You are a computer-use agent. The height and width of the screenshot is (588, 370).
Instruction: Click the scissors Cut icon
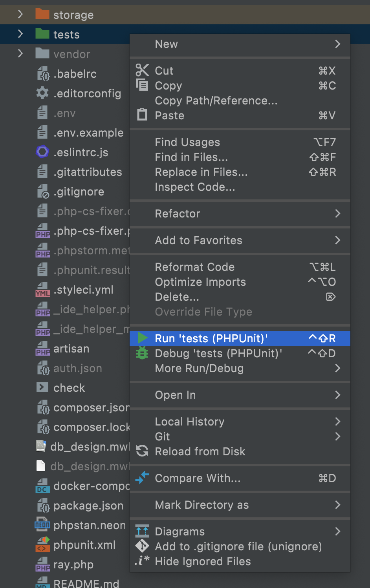click(x=142, y=70)
